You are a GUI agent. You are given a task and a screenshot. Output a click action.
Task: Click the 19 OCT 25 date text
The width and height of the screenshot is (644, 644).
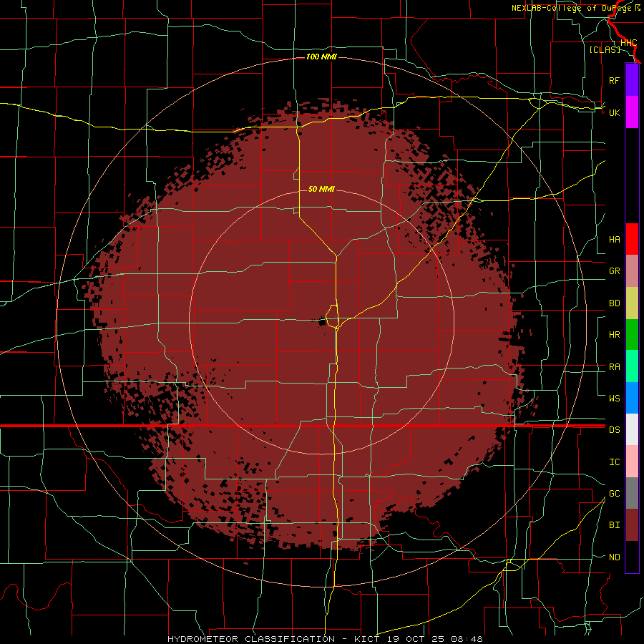[x=416, y=639]
